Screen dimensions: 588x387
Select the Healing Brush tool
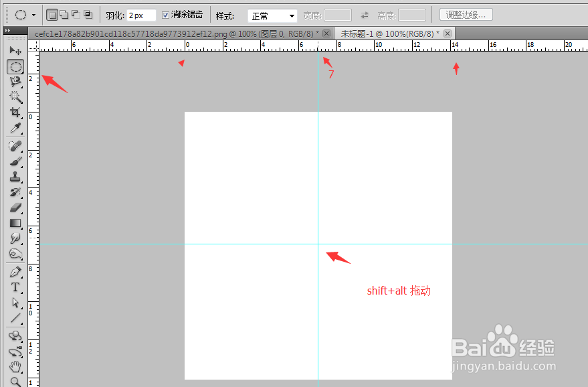[x=15, y=146]
